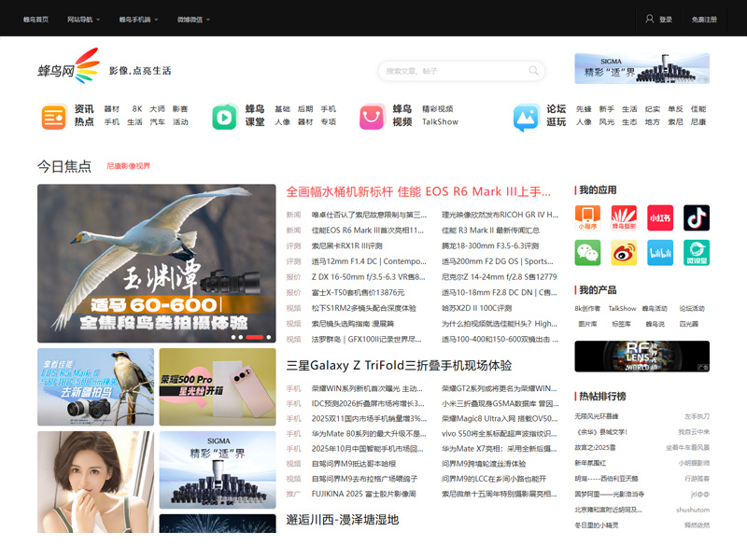Open the 抖音 app icon
Image resolution: width=747 pixels, height=560 pixels.
pyautogui.click(x=695, y=217)
